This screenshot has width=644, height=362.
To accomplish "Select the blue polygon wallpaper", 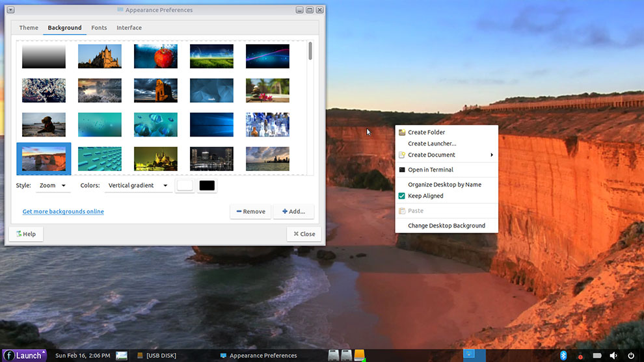I will (x=211, y=90).
